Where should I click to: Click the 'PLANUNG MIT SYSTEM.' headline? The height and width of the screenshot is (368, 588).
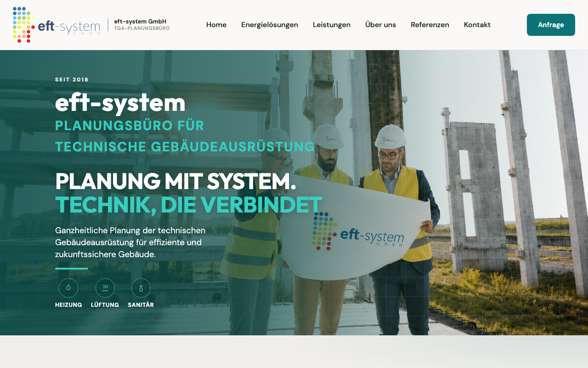click(x=175, y=181)
